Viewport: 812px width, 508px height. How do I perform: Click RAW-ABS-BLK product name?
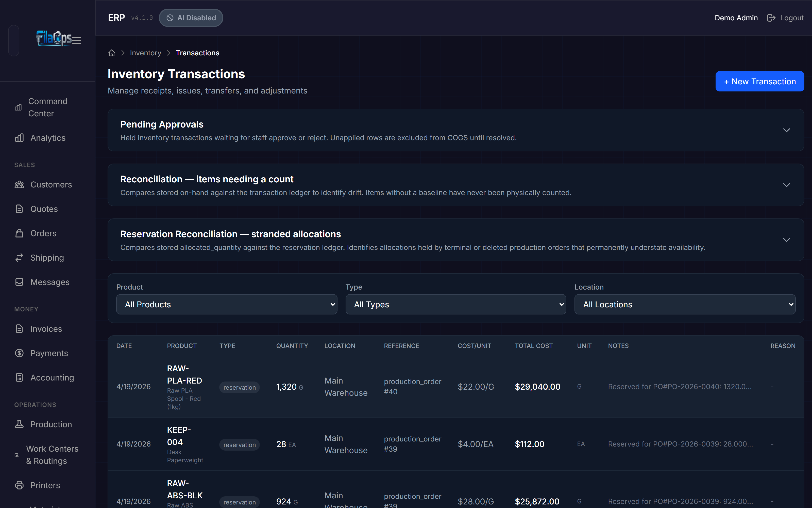tap(184, 489)
